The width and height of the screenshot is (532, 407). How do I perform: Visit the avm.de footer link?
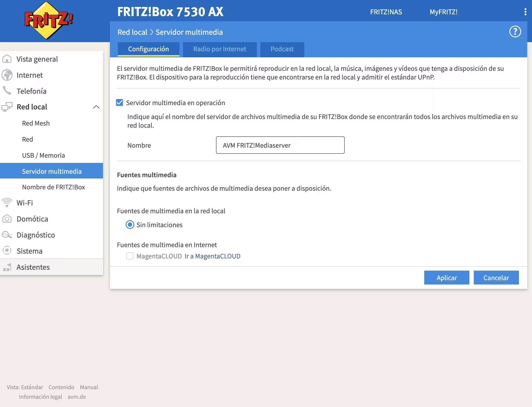pos(77,397)
